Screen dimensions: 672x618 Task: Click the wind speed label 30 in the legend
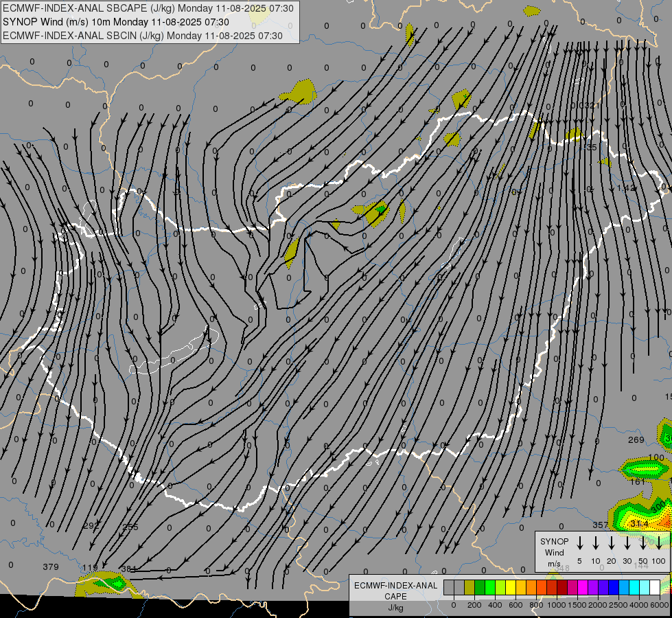627,561
